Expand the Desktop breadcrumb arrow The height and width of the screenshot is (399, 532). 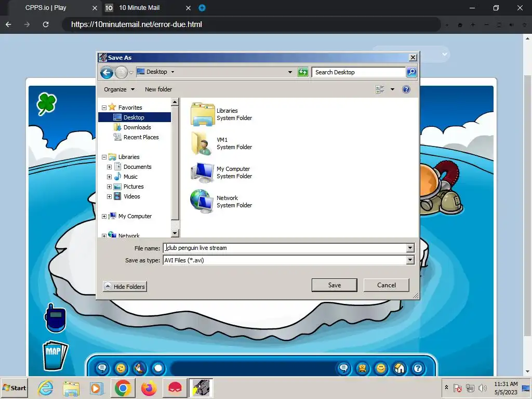tap(172, 72)
